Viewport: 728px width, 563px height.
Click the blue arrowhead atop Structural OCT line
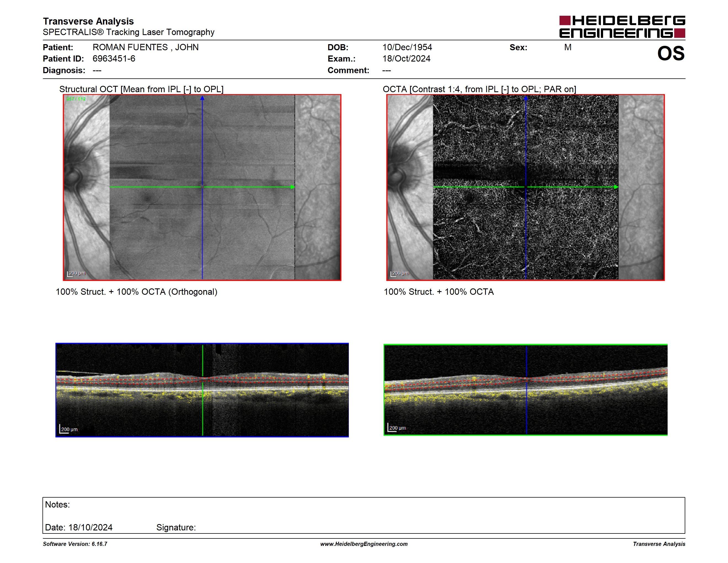[x=202, y=98]
